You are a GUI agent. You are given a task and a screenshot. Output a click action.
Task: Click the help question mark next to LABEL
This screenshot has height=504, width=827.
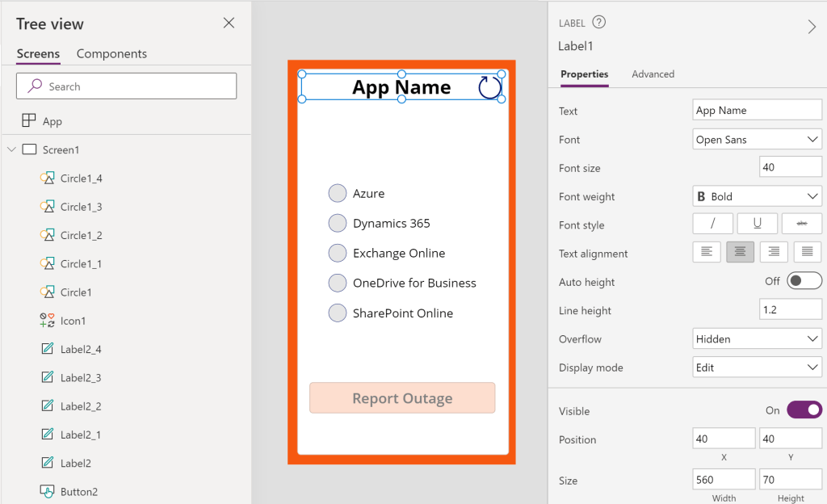[x=598, y=23]
